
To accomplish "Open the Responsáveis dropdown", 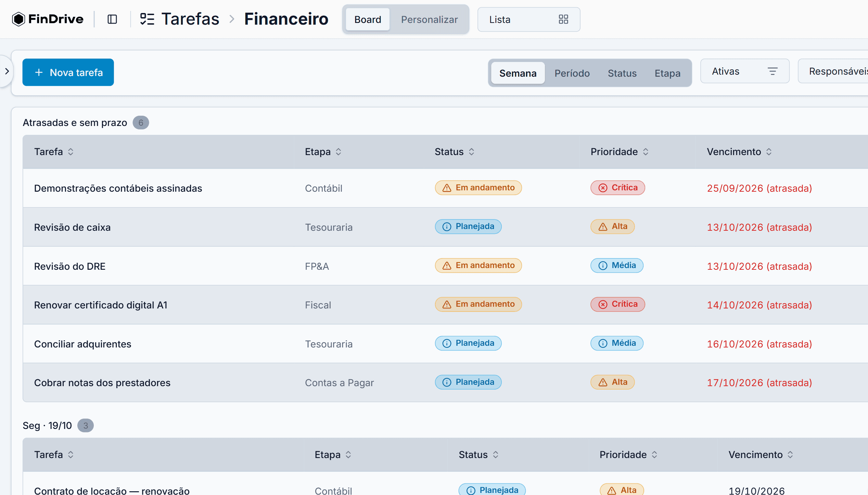I will pyautogui.click(x=833, y=71).
